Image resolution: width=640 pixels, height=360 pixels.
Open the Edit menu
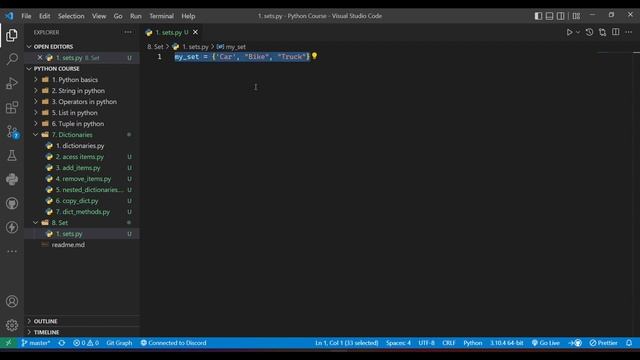click(x=44, y=16)
